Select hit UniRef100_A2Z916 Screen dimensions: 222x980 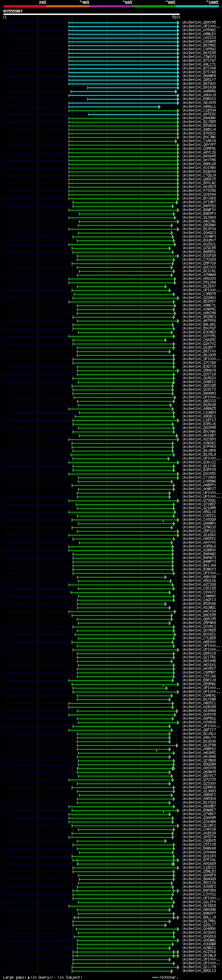pyautogui.click(x=199, y=952)
